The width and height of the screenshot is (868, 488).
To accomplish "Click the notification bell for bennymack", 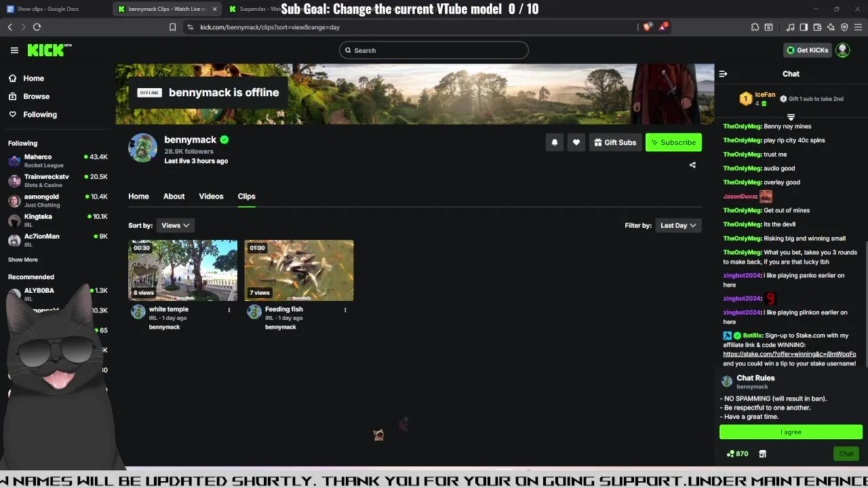I will [554, 142].
